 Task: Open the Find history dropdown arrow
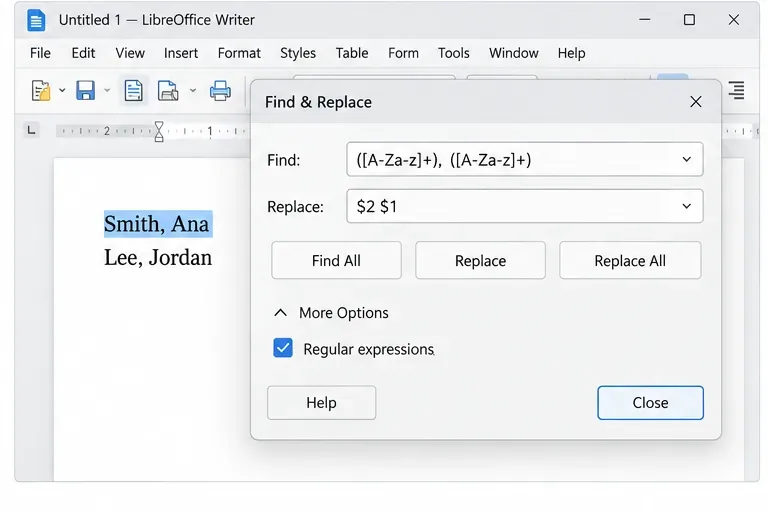pos(687,160)
